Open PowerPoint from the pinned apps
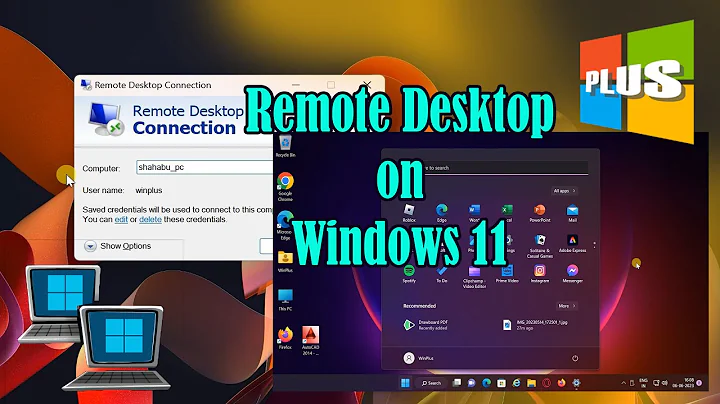The width and height of the screenshot is (720, 404). [x=540, y=211]
